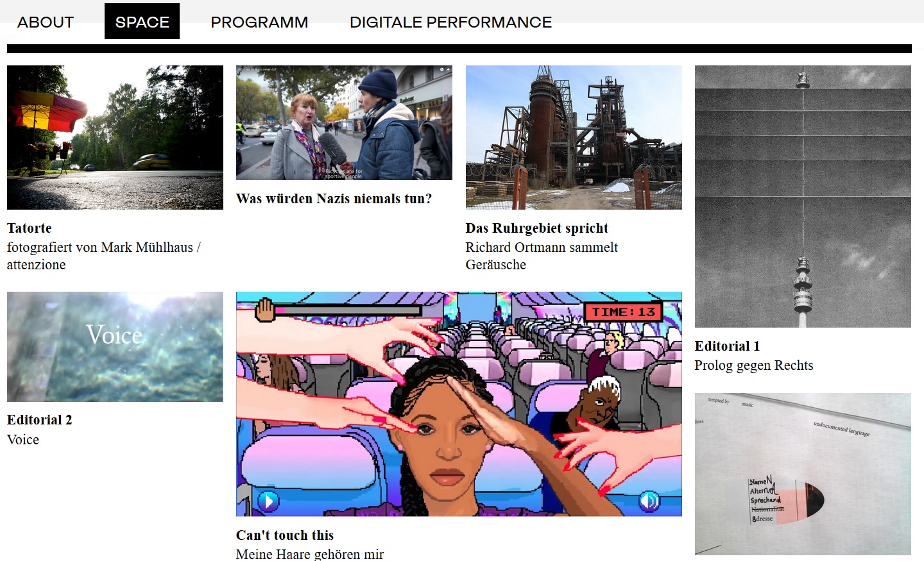Click the watch-later icon on the video embed
The width and height of the screenshot is (924, 561).
point(441,70)
